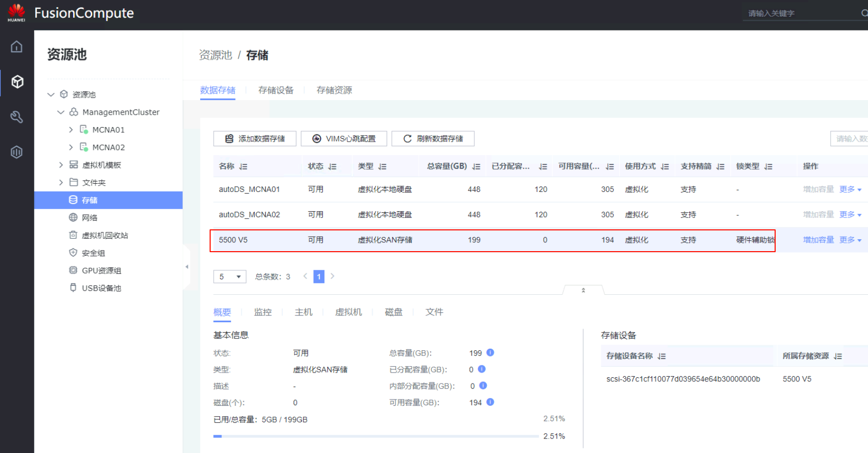868x453 pixels.
Task: Click the 添加数据存储 button
Action: click(255, 139)
